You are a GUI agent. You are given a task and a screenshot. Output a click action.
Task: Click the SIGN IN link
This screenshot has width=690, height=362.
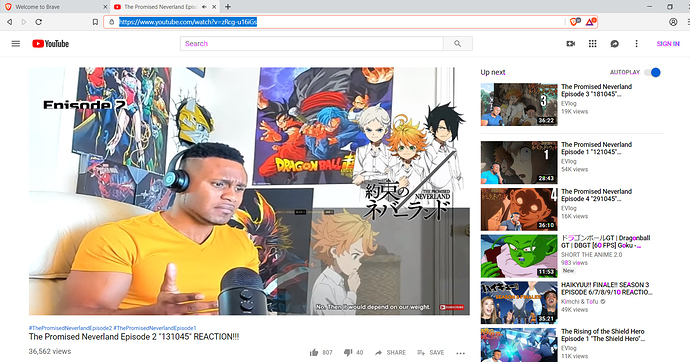(x=668, y=44)
